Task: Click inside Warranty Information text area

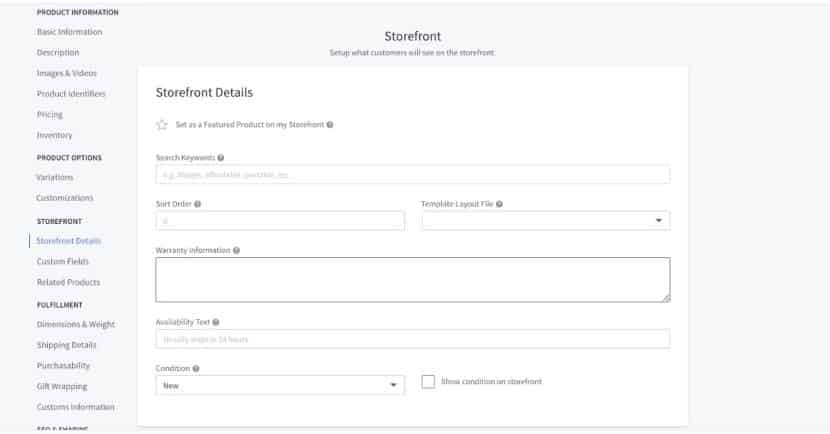Action: coord(413,280)
